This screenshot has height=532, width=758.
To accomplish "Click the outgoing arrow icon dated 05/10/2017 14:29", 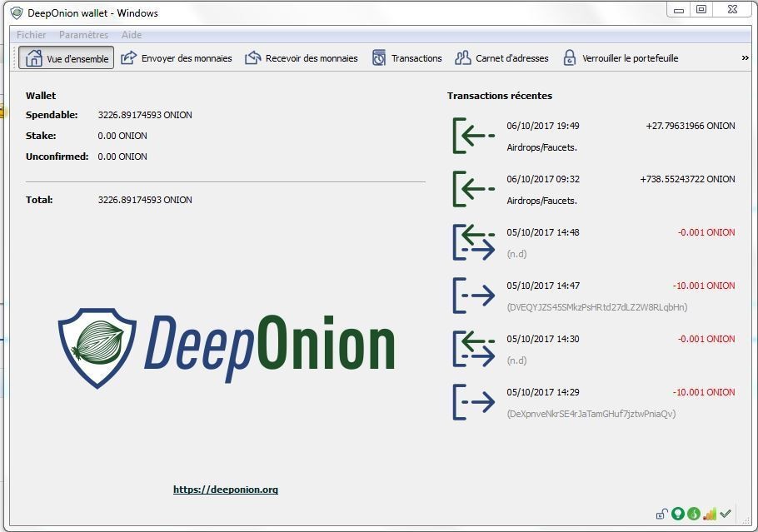I will click(473, 402).
